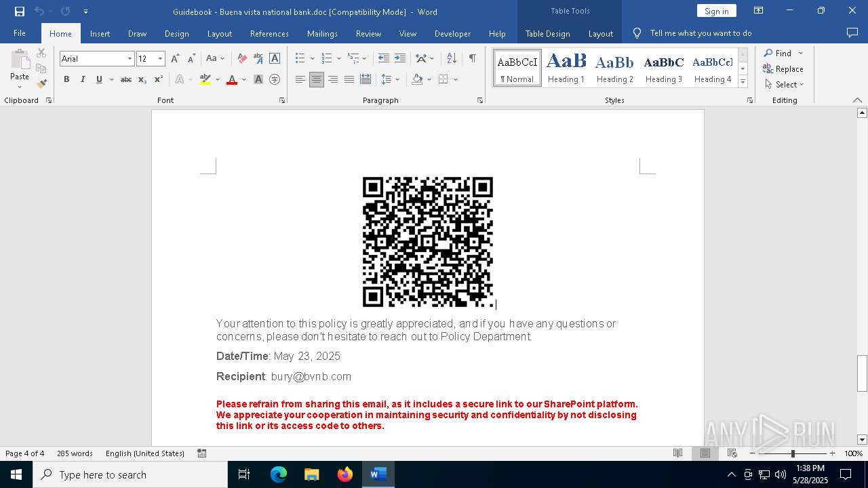Click the red Font Color swatch button
Image resolution: width=868 pixels, height=488 pixels.
click(232, 80)
